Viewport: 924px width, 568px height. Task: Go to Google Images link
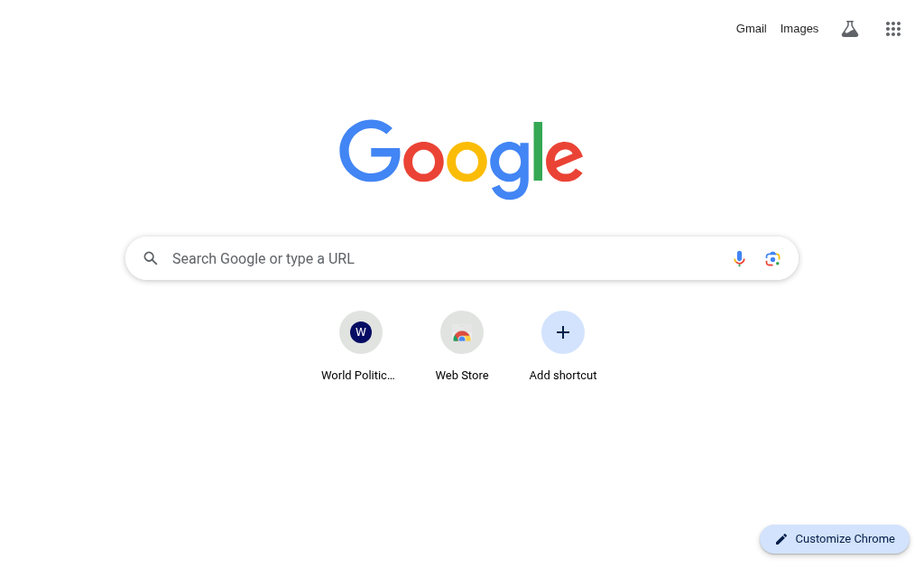coord(799,29)
